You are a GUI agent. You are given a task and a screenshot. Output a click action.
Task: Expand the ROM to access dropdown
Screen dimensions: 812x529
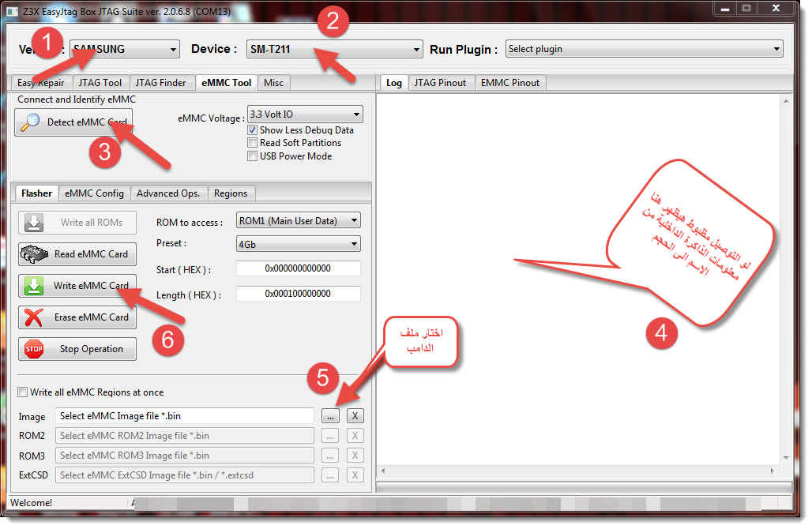tap(298, 220)
